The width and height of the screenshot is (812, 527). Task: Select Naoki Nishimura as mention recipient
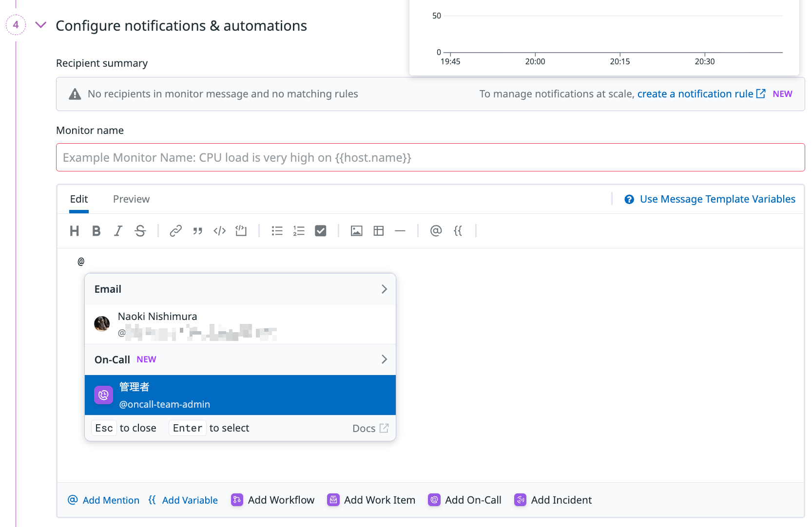click(x=240, y=324)
